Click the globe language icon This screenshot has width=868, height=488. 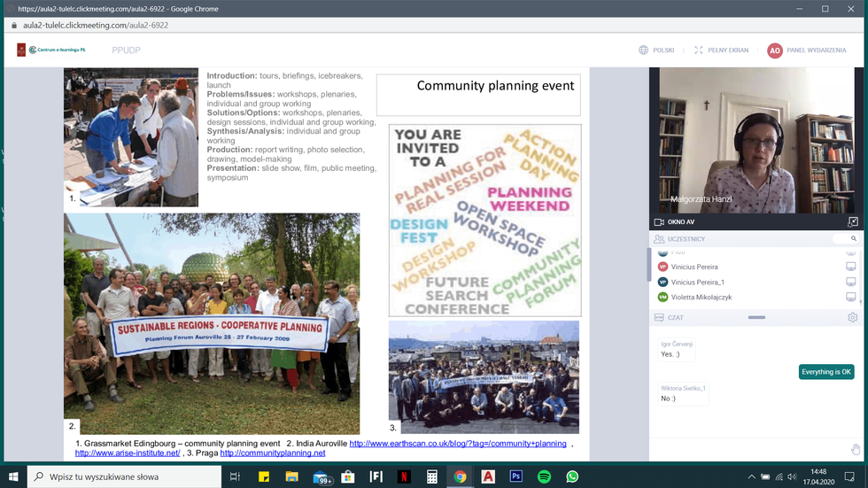click(643, 50)
